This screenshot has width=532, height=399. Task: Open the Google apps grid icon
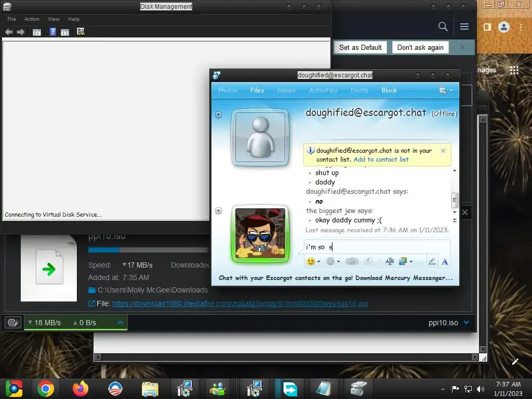coord(514,70)
